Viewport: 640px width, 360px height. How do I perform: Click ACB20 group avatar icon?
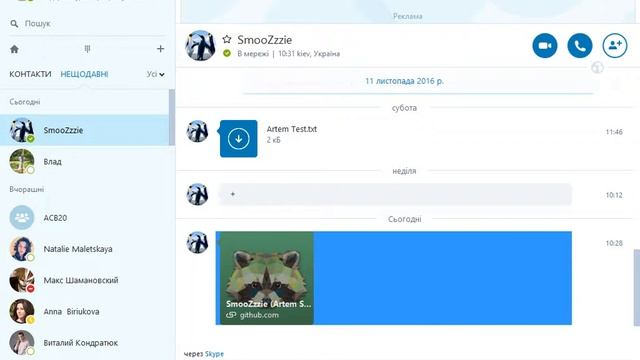[x=22, y=218]
